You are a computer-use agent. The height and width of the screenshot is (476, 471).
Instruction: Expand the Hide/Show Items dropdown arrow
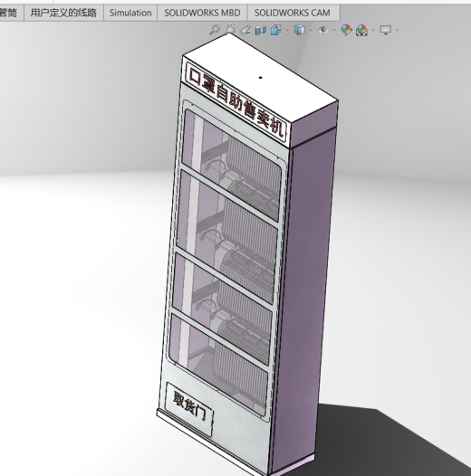click(x=334, y=30)
